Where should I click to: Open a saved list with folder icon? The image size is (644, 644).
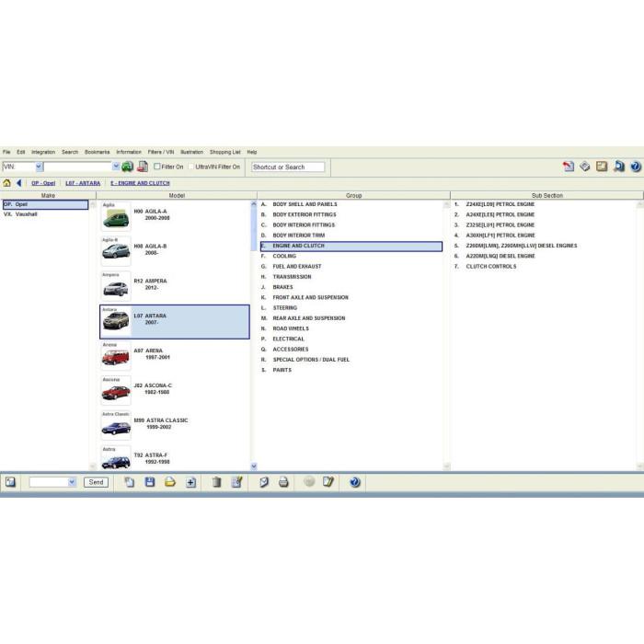170,482
